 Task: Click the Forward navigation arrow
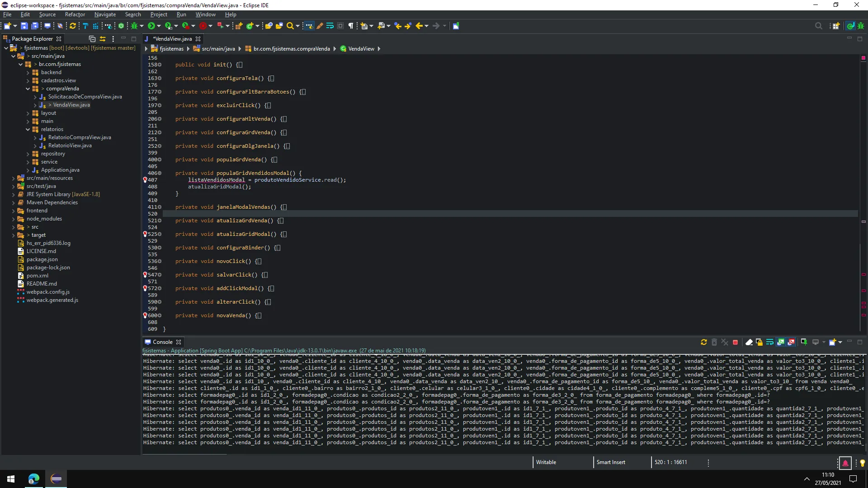coord(436,26)
